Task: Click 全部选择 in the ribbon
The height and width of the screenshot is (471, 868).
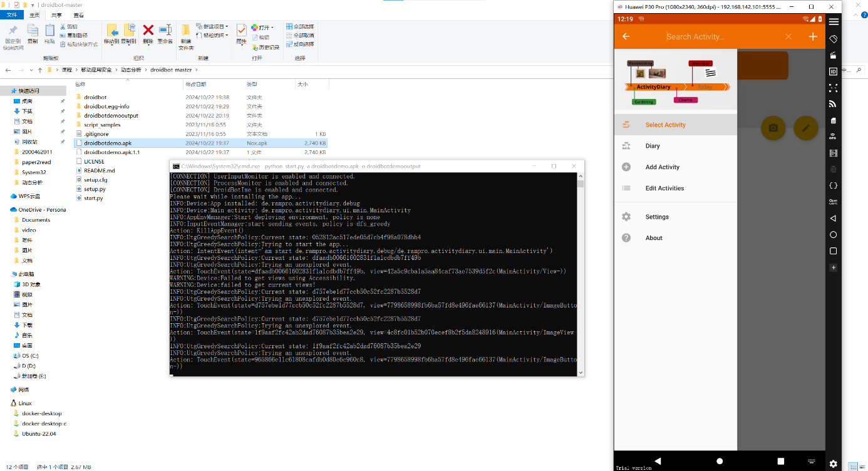Action: (x=300, y=27)
